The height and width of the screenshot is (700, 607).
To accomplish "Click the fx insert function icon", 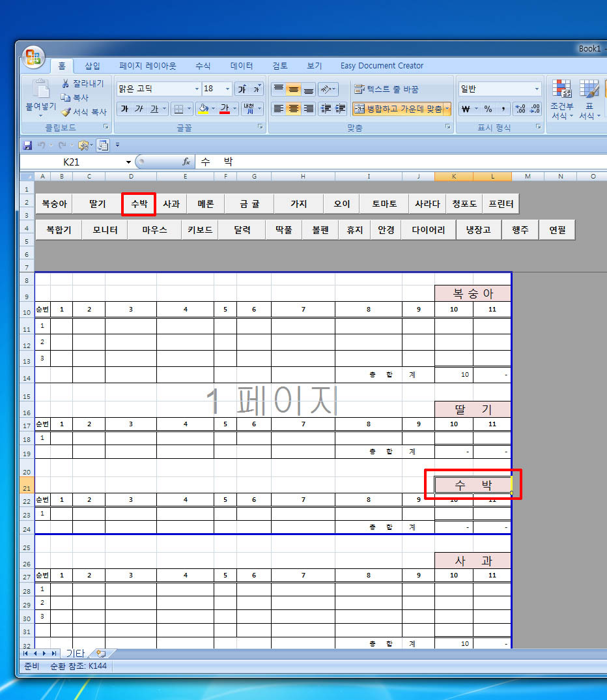I will (186, 162).
